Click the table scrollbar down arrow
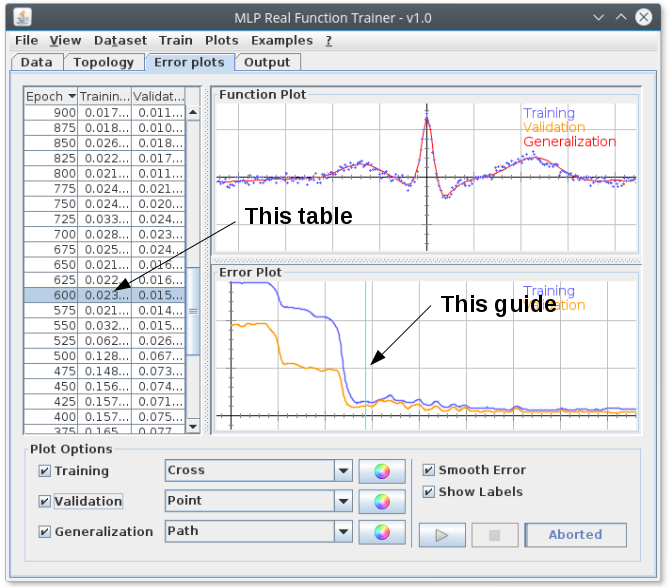This screenshot has width=669, height=587. [193, 426]
